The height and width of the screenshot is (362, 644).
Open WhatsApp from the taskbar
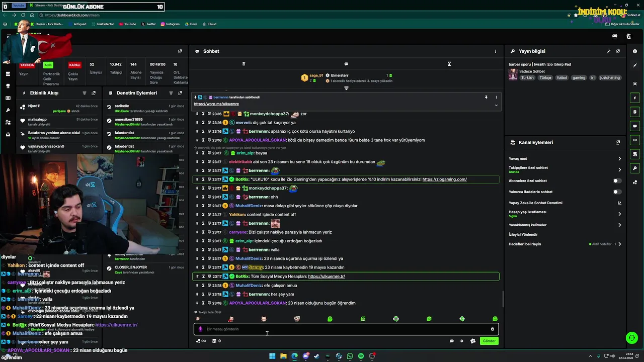350,356
